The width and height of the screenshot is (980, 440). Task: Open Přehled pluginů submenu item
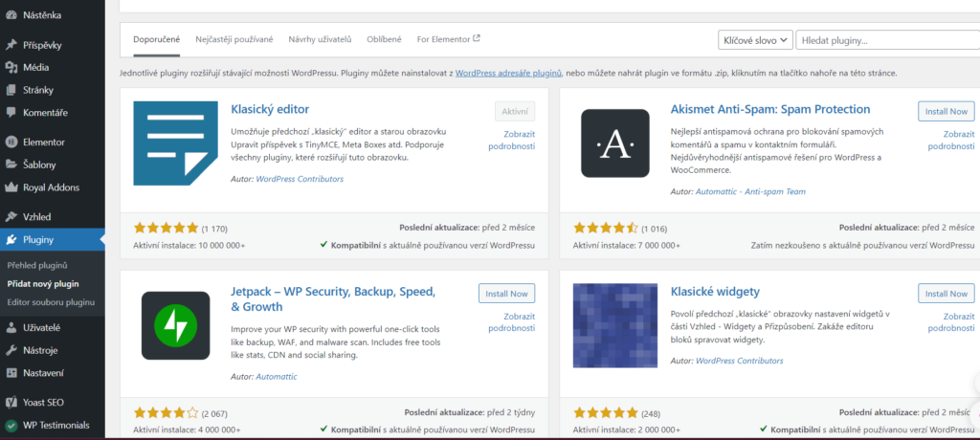[37, 265]
